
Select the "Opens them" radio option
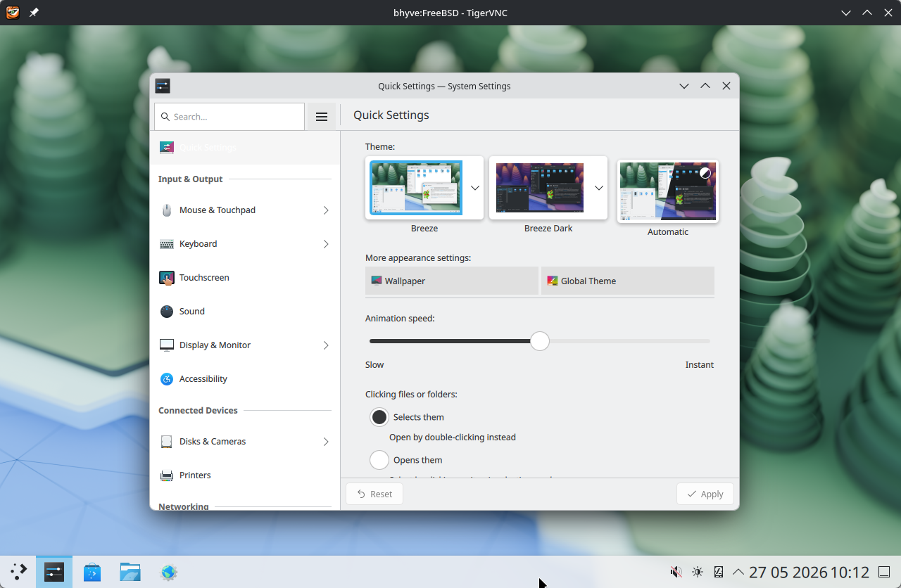379,460
